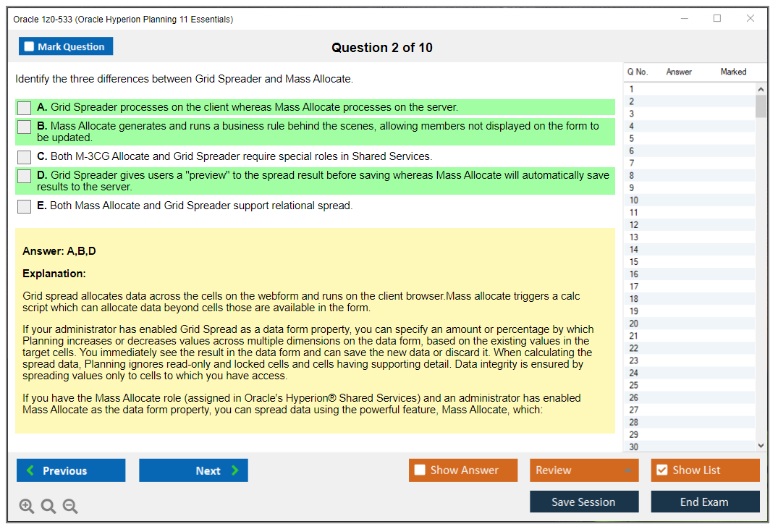Click the Answer column header

pyautogui.click(x=679, y=72)
